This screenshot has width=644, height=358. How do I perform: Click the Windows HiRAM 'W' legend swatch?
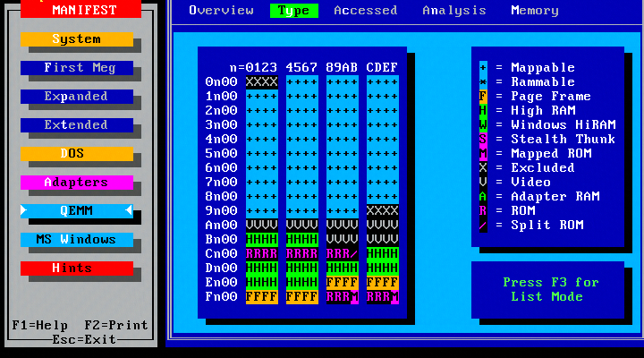483,125
